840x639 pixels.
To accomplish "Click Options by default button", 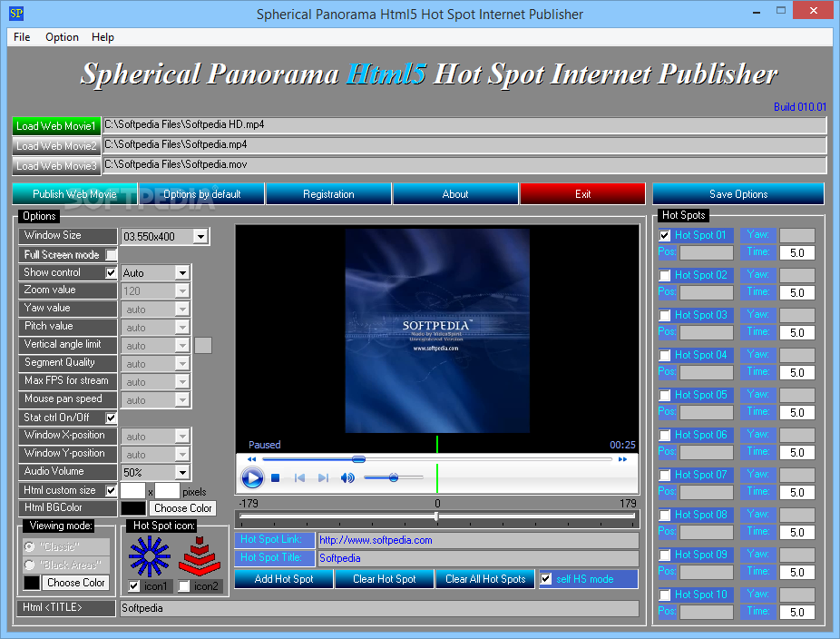I will tap(202, 194).
